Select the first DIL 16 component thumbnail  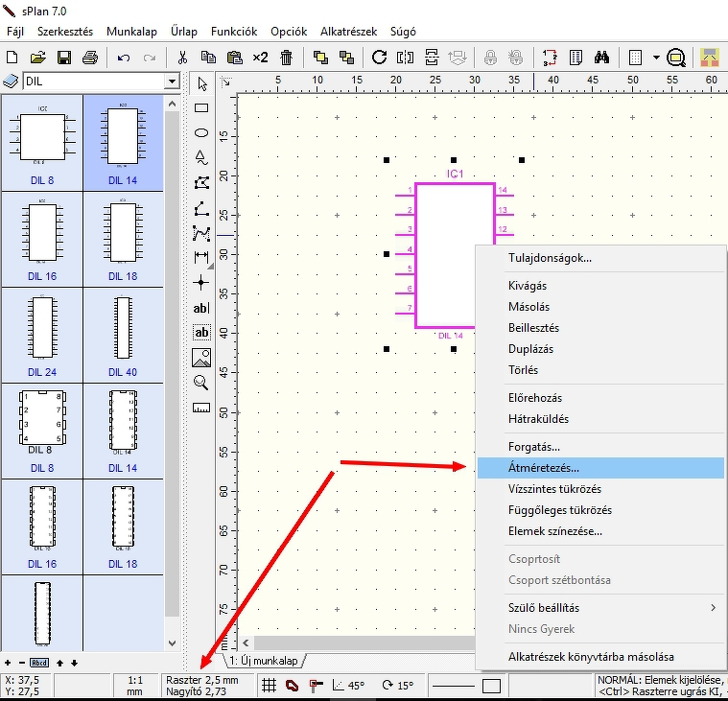pos(42,239)
